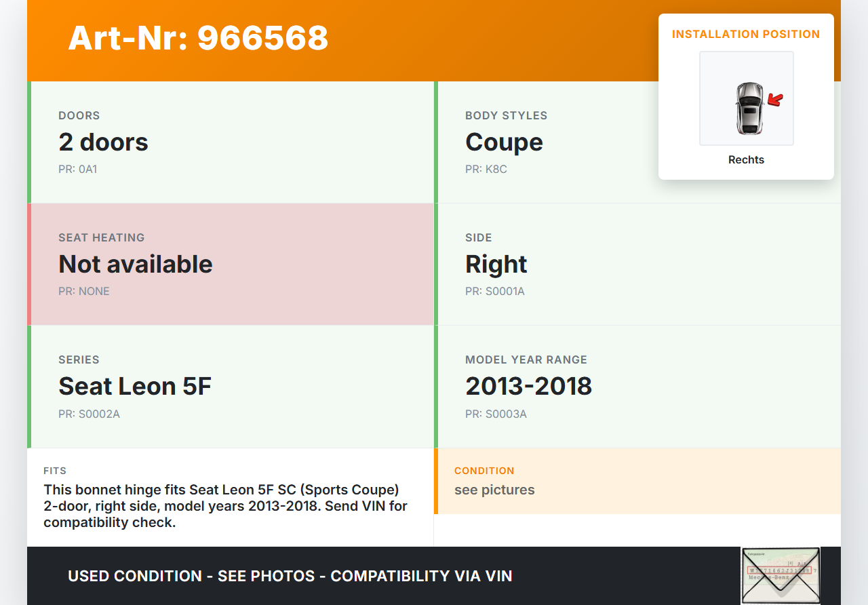Click the red arrow on car diagram

tap(775, 100)
